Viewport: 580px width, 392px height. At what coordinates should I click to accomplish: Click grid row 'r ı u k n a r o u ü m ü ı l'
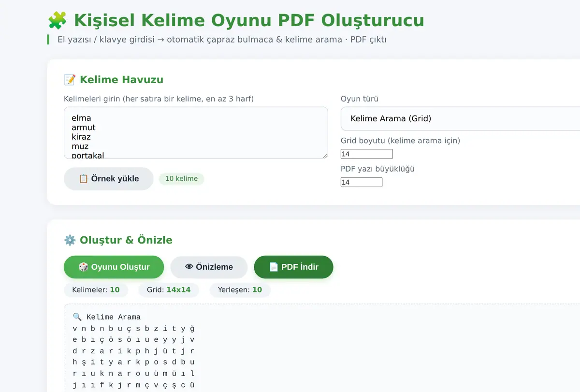[x=133, y=373]
